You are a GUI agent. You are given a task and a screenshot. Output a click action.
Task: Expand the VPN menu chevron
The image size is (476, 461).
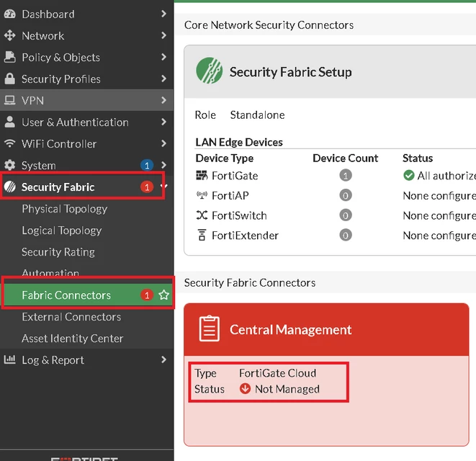tap(164, 100)
